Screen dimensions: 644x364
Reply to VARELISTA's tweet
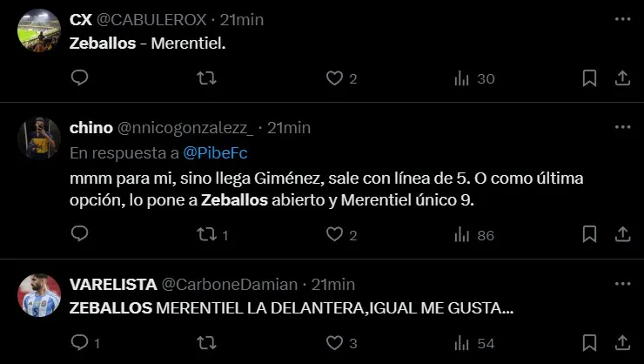(x=79, y=343)
